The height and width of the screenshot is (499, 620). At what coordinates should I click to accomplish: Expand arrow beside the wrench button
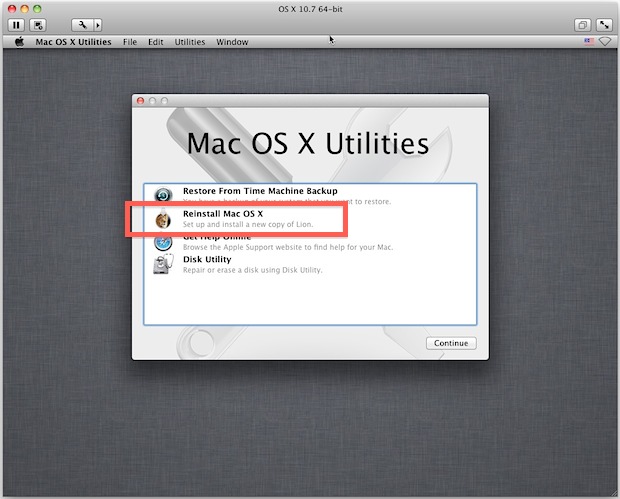98,25
